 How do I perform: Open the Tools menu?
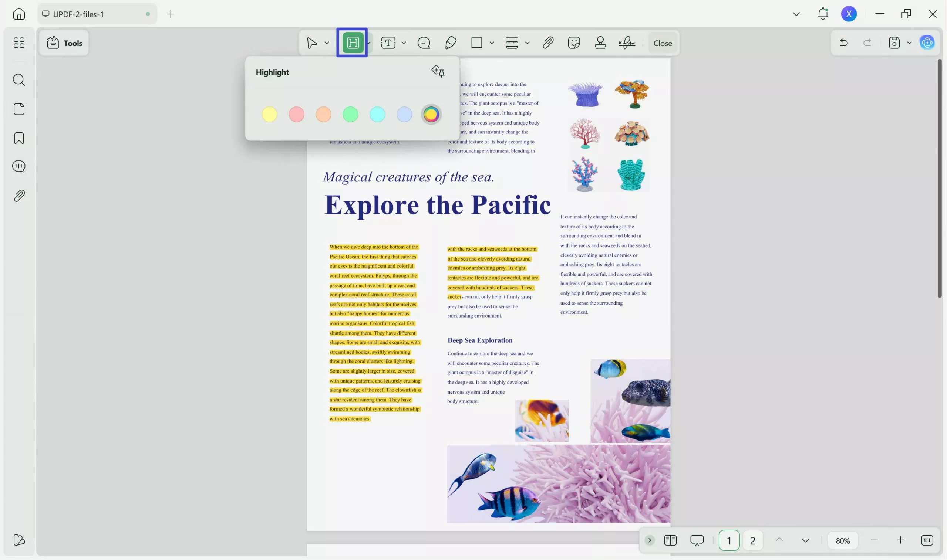pos(64,43)
